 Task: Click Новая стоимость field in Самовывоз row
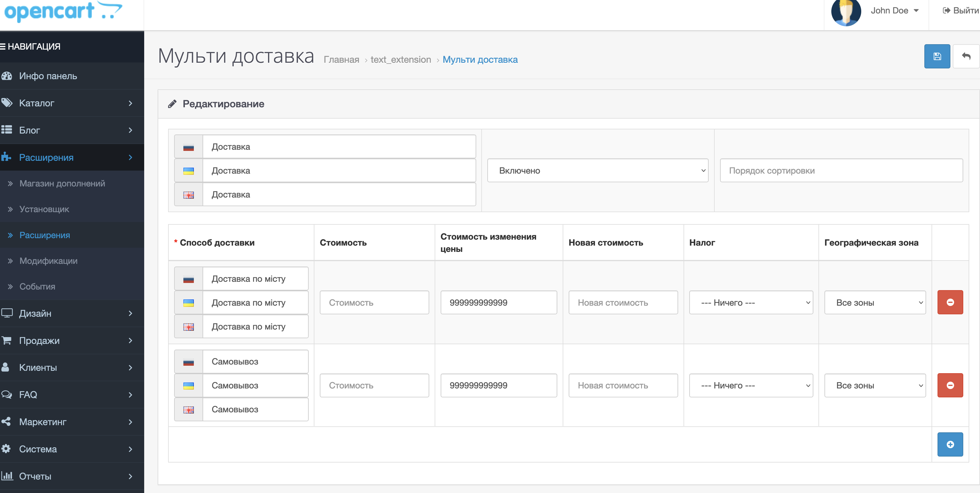[623, 386]
